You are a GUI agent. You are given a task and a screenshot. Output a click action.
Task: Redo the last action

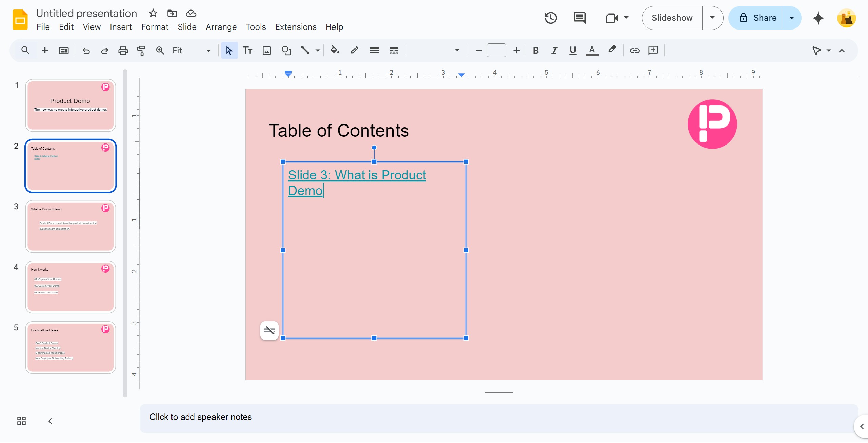tap(105, 51)
